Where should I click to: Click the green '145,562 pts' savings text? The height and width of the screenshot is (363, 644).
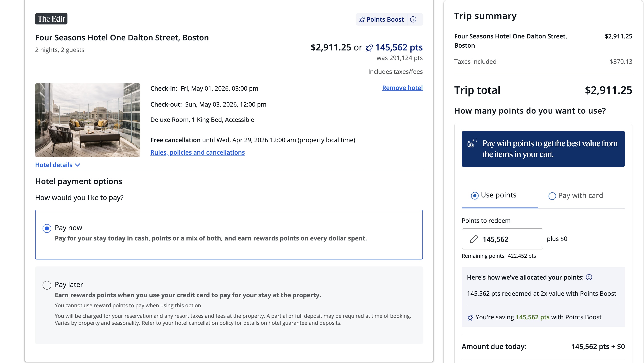(x=532, y=318)
